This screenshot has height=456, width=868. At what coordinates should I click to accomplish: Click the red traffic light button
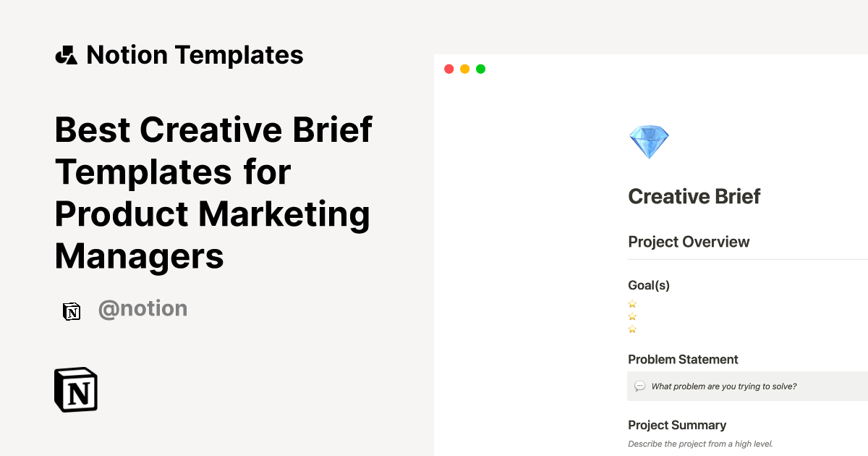coord(449,68)
